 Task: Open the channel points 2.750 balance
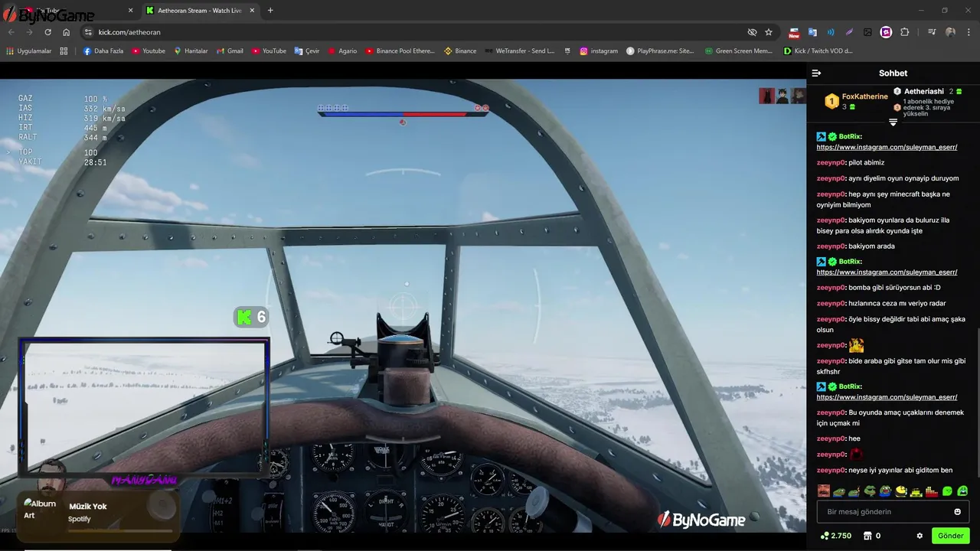tap(835, 536)
